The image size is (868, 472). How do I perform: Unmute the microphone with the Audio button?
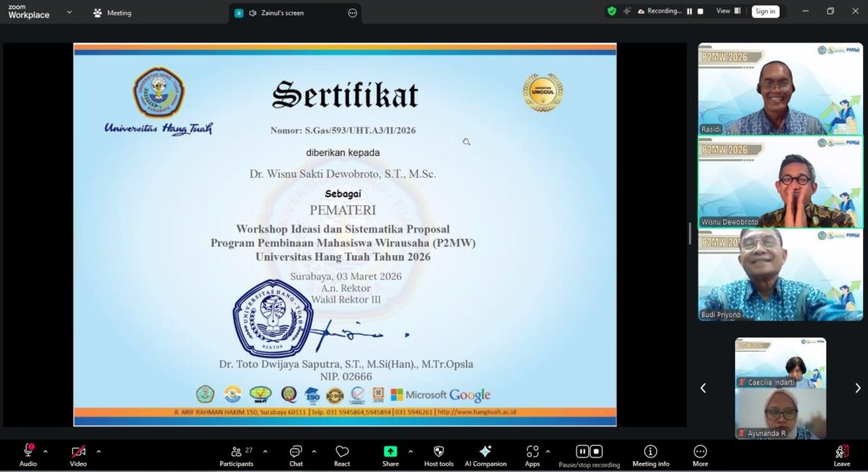coord(28,453)
